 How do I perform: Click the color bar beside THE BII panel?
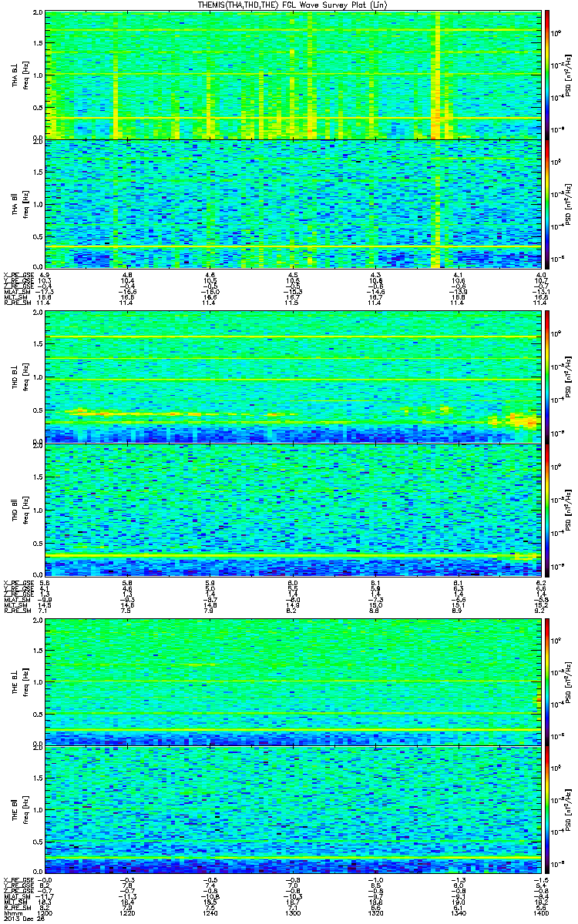pos(547,810)
